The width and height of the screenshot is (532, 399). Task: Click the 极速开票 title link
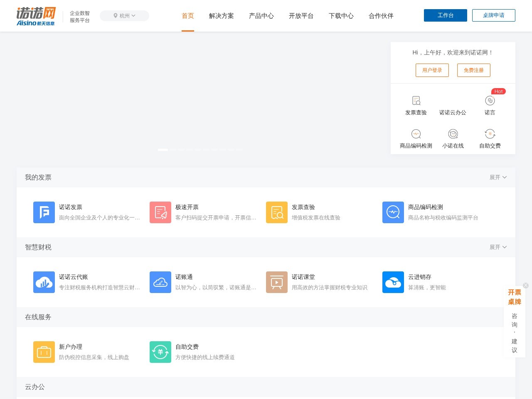(x=187, y=207)
